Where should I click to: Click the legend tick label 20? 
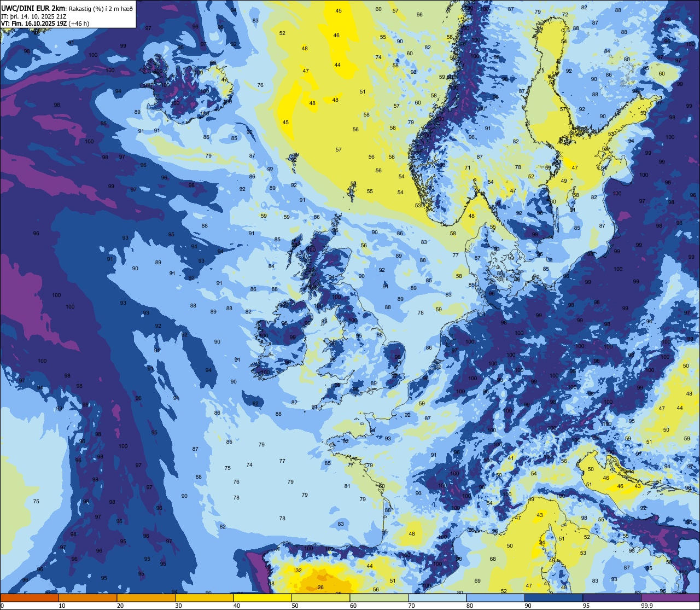(x=120, y=606)
